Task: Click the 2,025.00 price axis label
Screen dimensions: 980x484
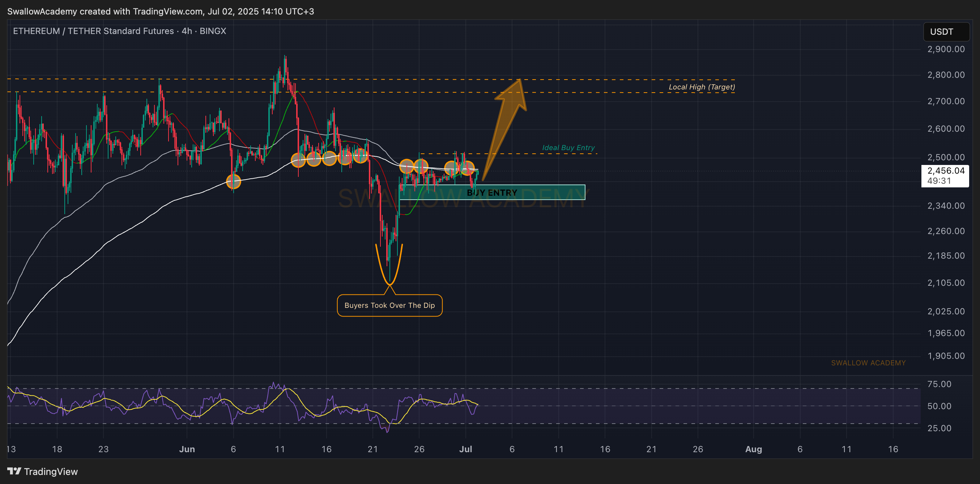Action: [x=946, y=311]
